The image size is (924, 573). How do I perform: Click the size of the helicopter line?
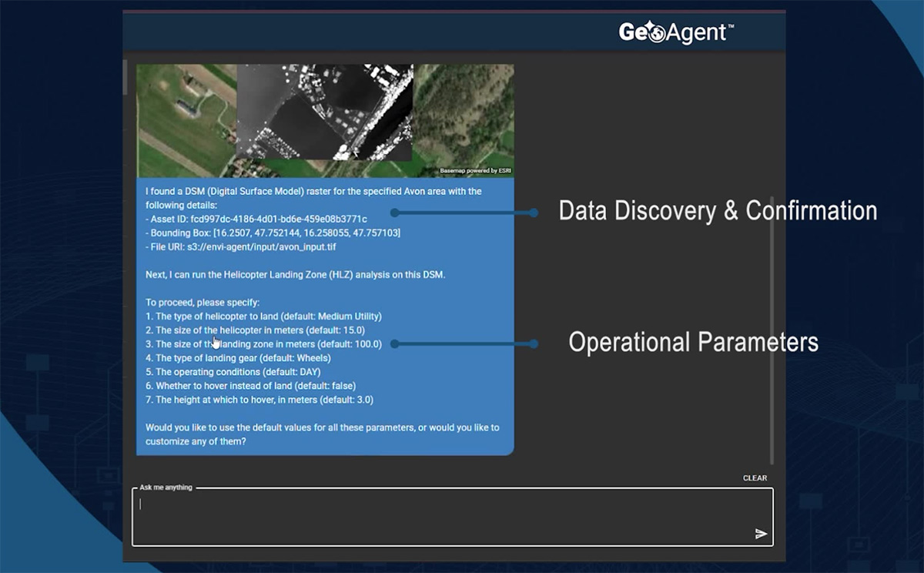click(255, 330)
